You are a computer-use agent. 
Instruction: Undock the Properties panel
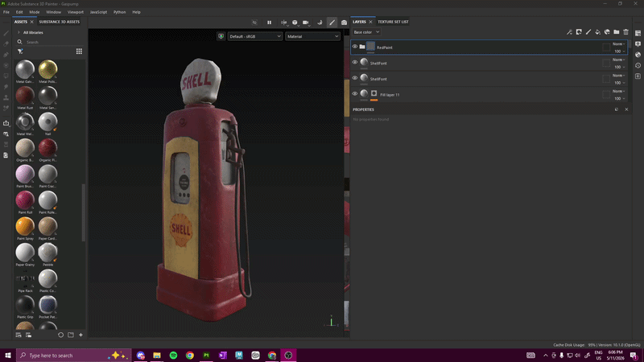point(617,109)
